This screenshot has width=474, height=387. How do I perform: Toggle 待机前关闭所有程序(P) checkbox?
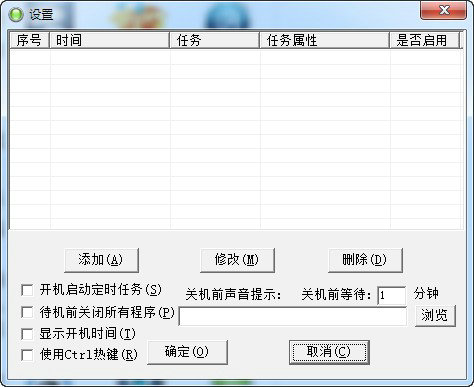pos(27,312)
